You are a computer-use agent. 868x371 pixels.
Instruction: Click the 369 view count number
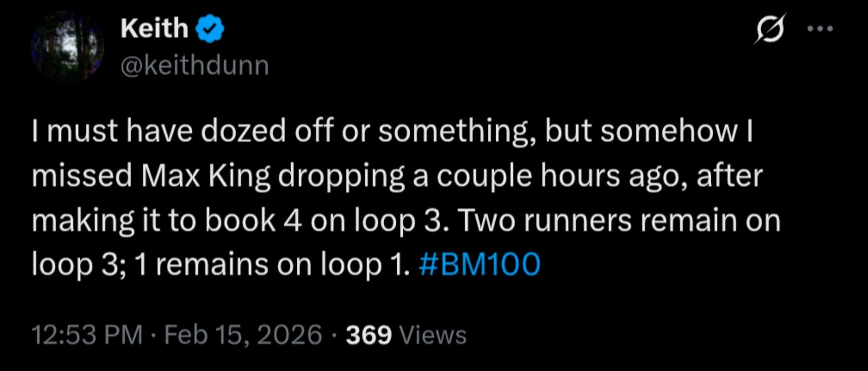pyautogui.click(x=368, y=335)
